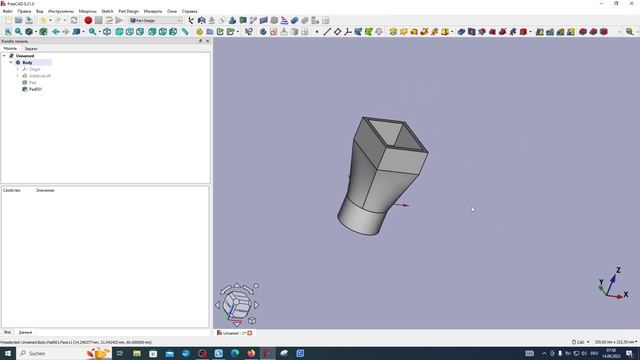This screenshot has height=360, width=640.
Task: Fit the selection with the magnifier icon
Action: pyautogui.click(x=18, y=31)
